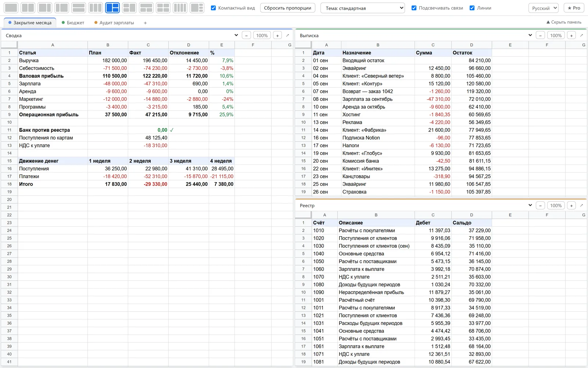Select the two stacked rows layout

(79, 8)
